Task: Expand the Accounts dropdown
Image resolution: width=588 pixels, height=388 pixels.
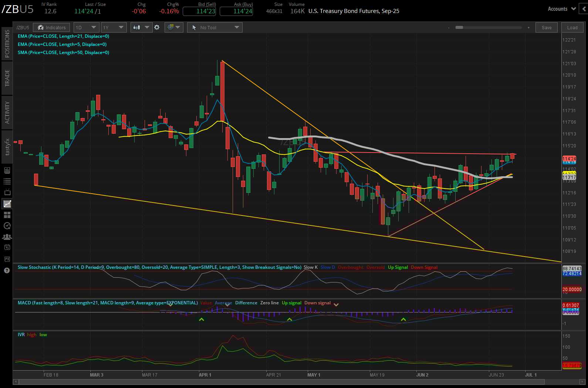Action: click(561, 9)
